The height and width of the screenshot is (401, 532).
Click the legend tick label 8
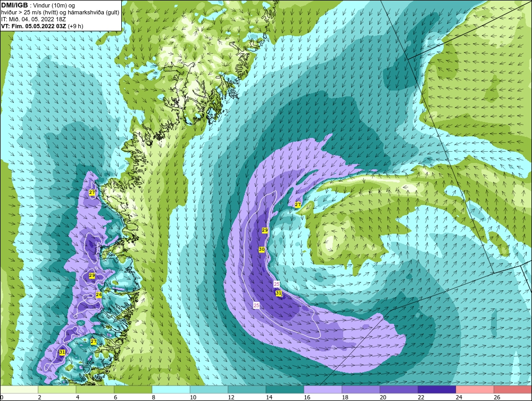154,397
